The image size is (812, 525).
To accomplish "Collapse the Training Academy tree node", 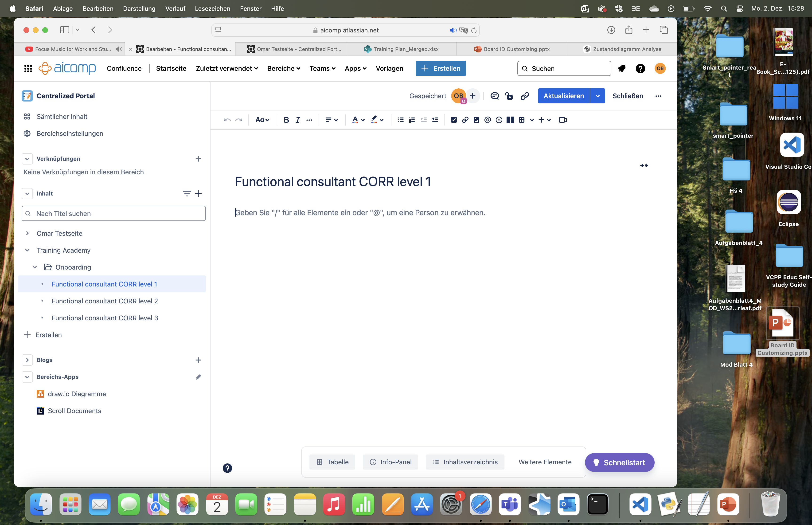I will point(27,250).
